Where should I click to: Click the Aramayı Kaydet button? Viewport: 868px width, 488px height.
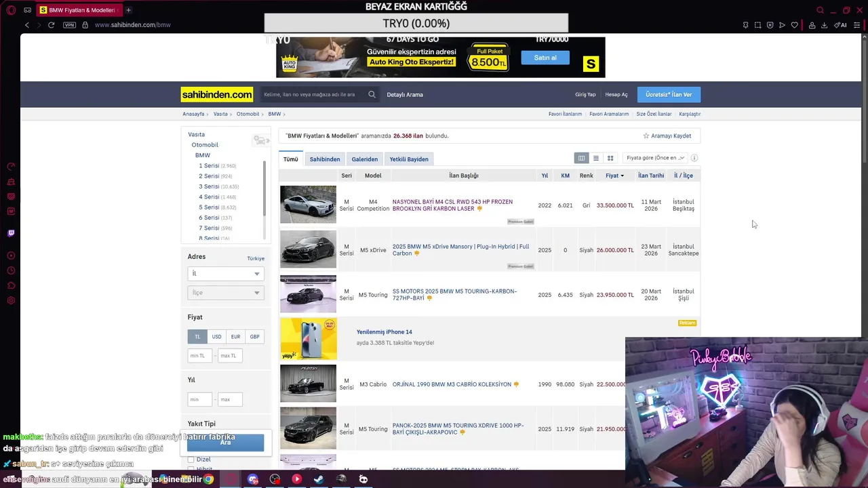(x=667, y=136)
